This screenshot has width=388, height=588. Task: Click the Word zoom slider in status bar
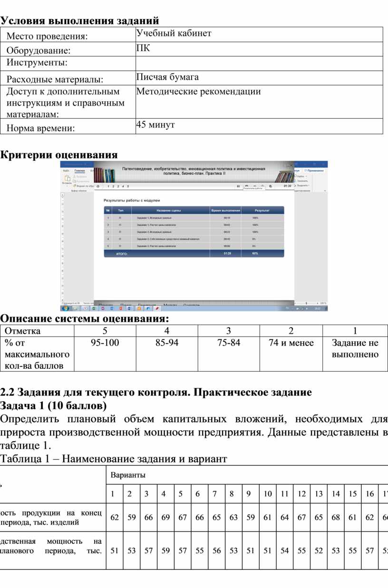305,302
